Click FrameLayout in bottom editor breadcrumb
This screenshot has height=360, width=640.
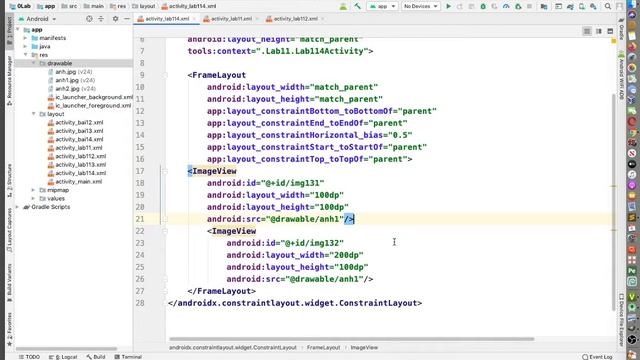323,347
